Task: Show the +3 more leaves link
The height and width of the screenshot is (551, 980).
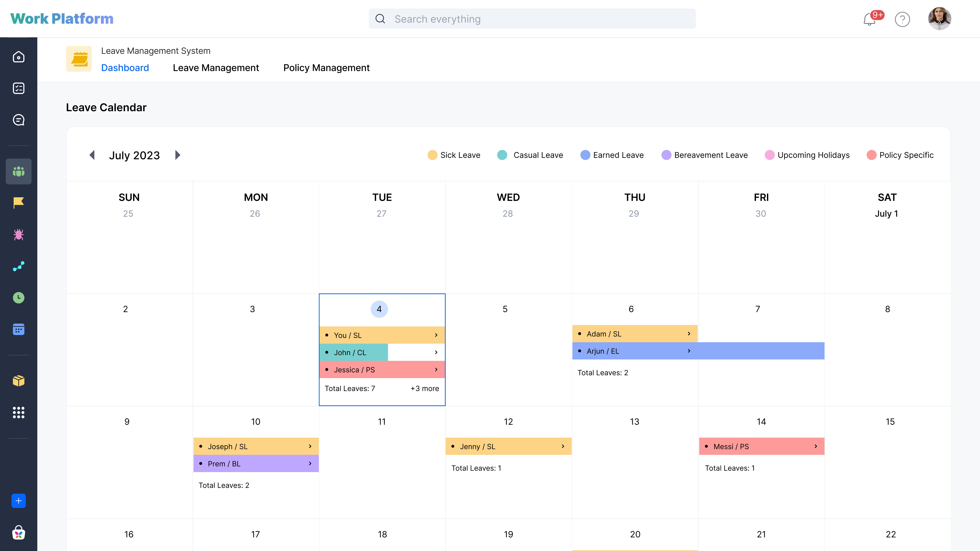Action: 425,388
